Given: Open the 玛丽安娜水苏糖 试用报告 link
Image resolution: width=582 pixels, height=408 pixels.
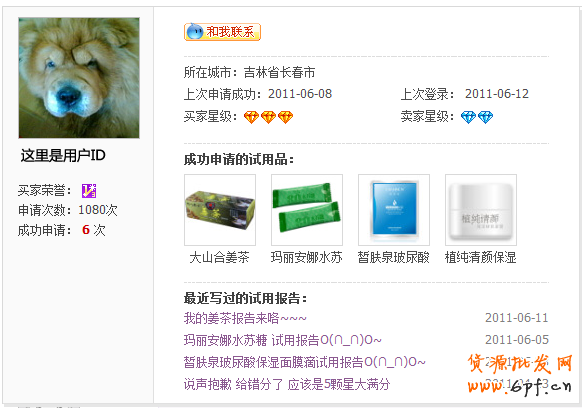Looking at the screenshot, I should tap(282, 340).
